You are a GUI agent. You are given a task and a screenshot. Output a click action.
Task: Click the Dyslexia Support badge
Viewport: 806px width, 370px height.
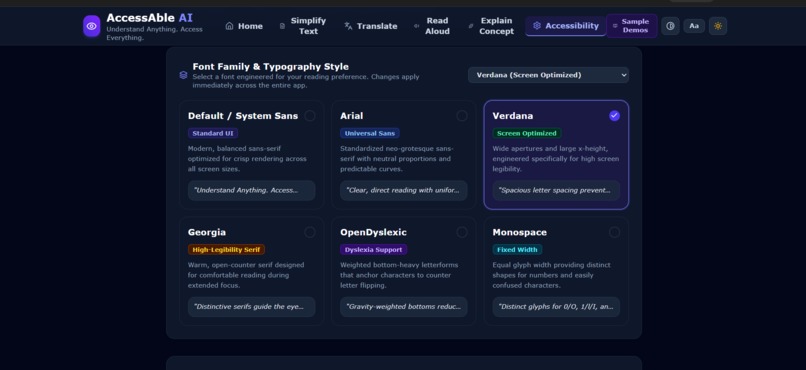pyautogui.click(x=373, y=250)
